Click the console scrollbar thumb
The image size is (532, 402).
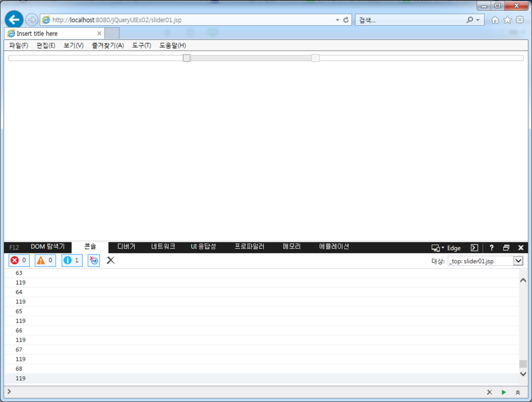pyautogui.click(x=523, y=363)
